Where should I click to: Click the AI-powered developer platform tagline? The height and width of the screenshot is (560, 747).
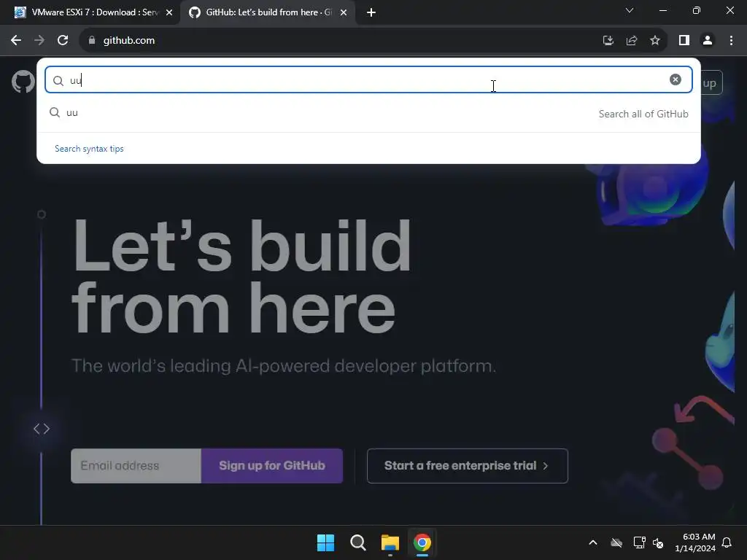[284, 366]
